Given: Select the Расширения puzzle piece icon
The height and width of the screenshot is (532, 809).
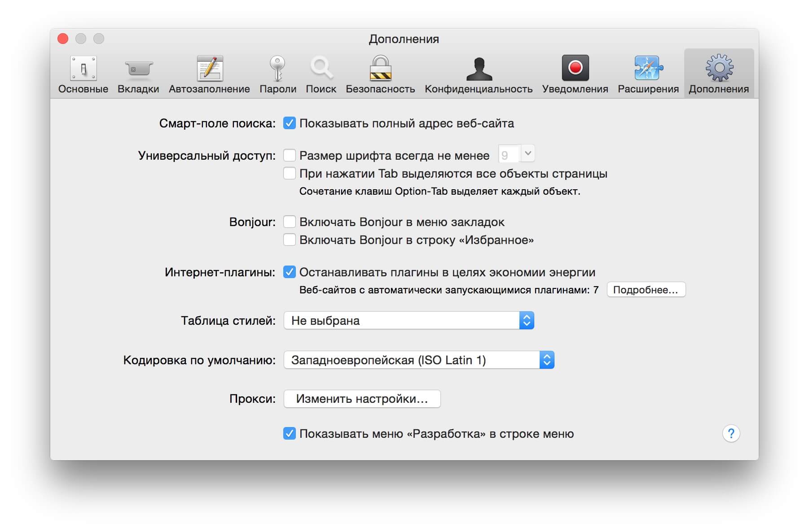Looking at the screenshot, I should pyautogui.click(x=648, y=68).
